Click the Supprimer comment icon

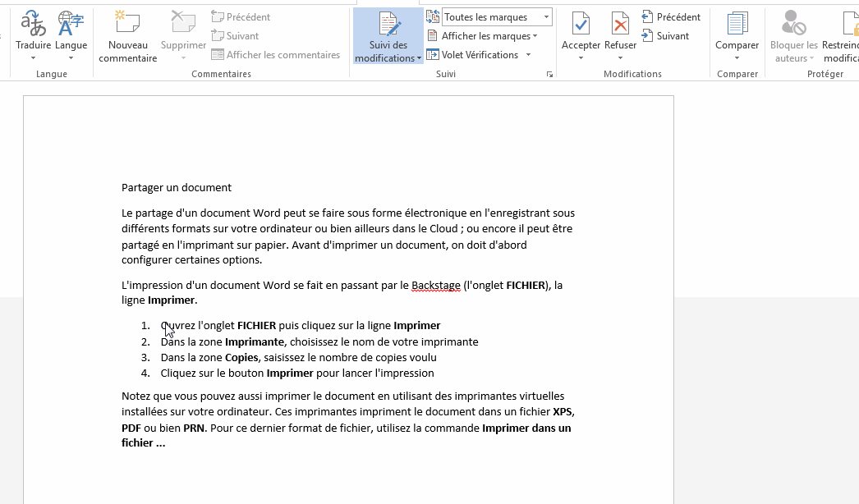click(183, 24)
